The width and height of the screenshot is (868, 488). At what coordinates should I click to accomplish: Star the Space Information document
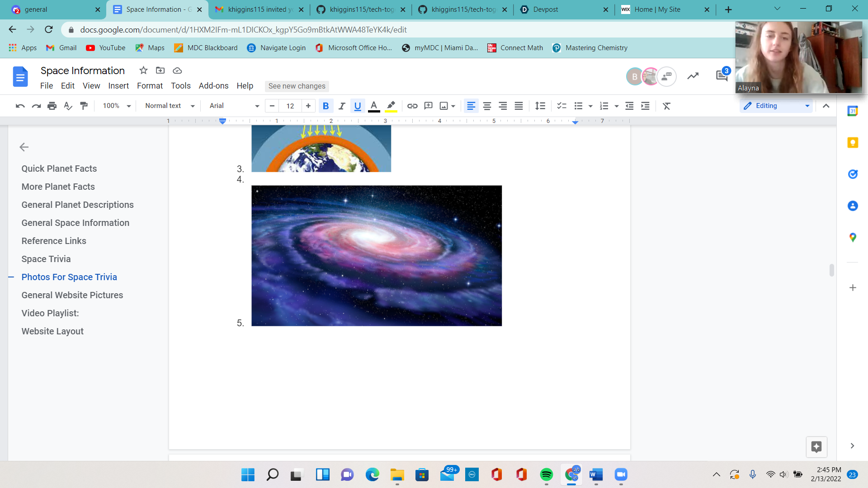click(143, 70)
